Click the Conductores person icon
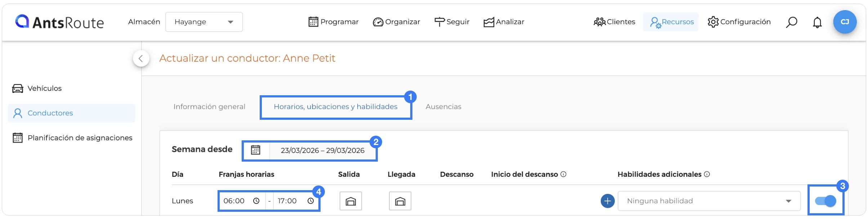Screen dimensions: 868x219 (x=18, y=113)
